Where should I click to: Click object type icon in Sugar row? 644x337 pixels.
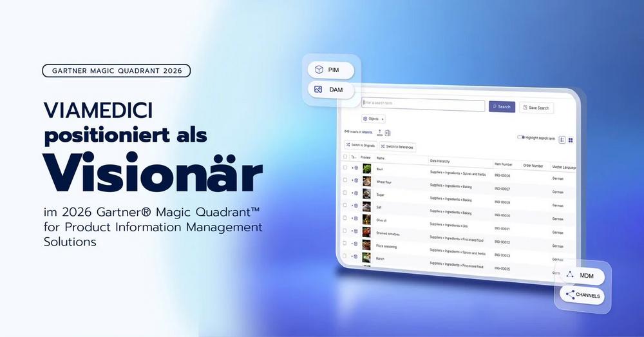[x=356, y=193]
